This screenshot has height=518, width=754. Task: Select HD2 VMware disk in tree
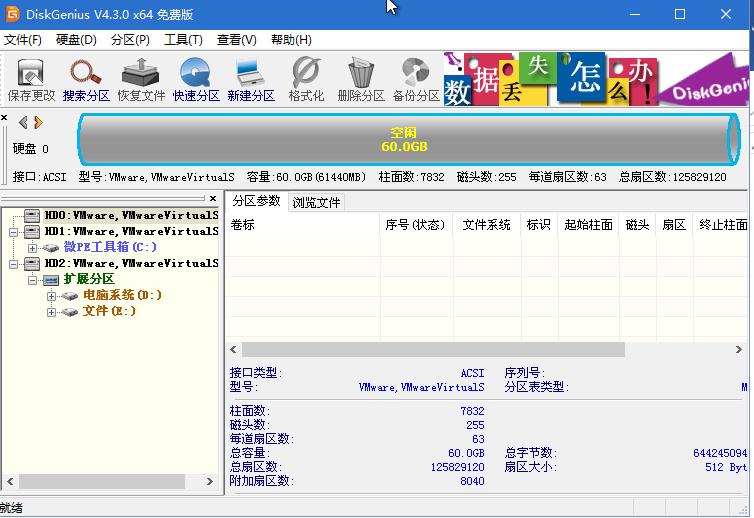131,263
